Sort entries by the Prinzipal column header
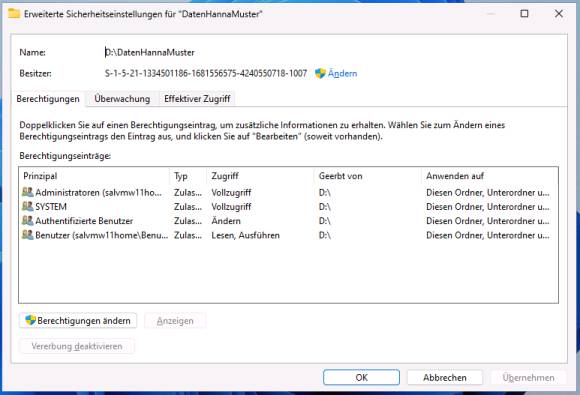 coord(94,176)
